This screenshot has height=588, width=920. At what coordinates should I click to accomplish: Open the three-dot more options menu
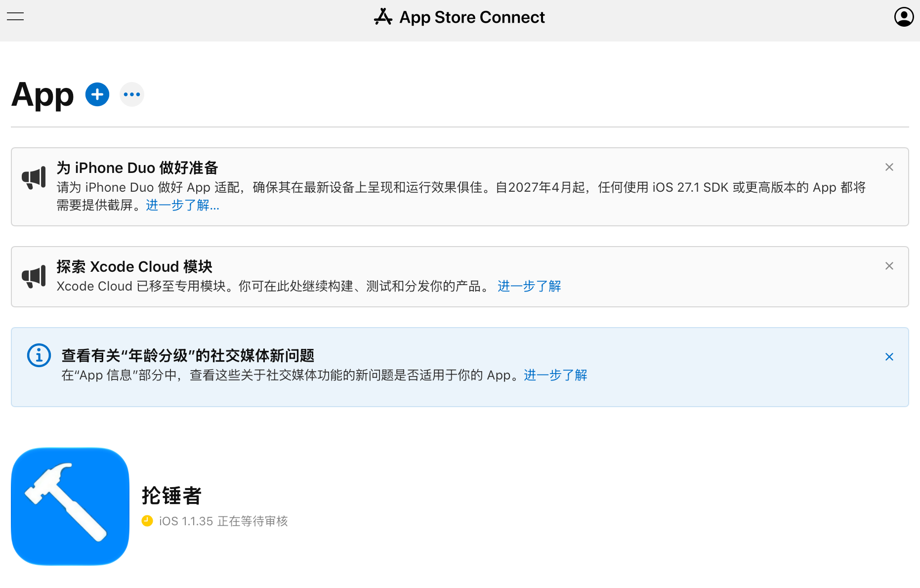click(x=132, y=94)
